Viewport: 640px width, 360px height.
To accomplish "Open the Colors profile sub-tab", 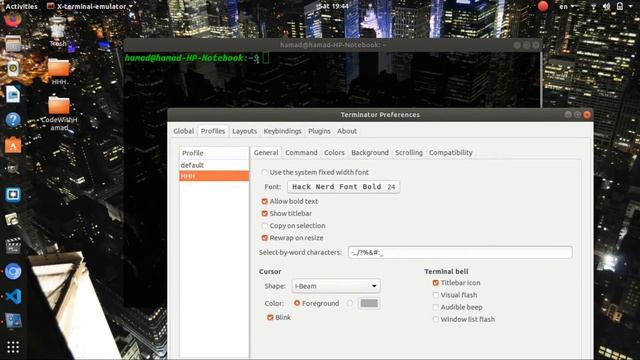I will click(334, 153).
